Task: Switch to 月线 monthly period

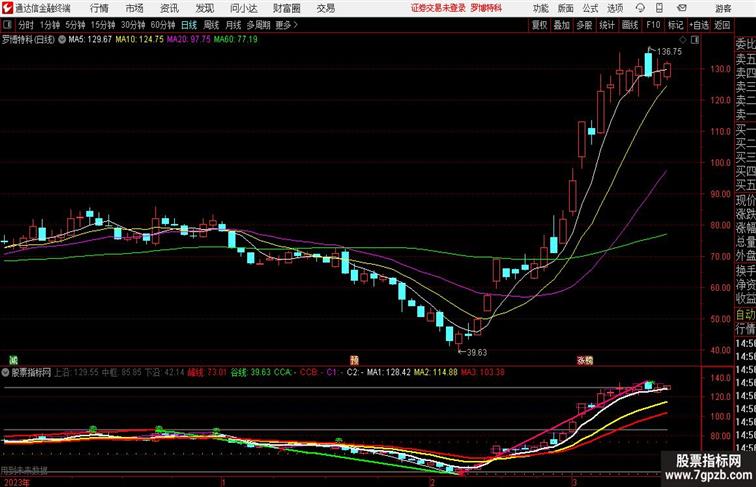Action: [233, 25]
